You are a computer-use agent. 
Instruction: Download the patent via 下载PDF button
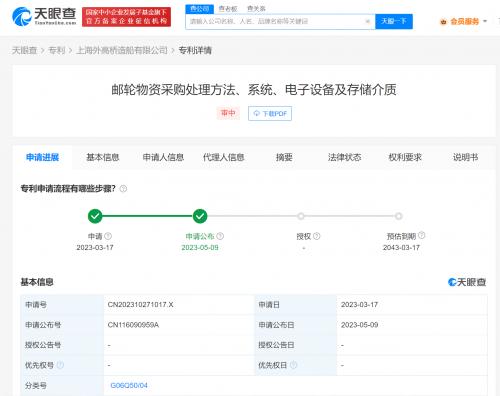click(x=270, y=113)
